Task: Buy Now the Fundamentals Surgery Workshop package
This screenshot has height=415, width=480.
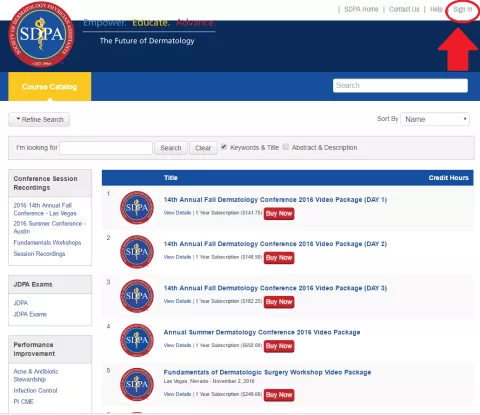Action: (x=279, y=395)
